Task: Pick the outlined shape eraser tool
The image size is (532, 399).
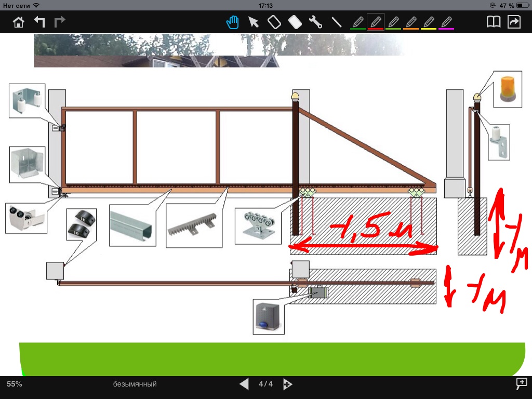Action: click(274, 22)
